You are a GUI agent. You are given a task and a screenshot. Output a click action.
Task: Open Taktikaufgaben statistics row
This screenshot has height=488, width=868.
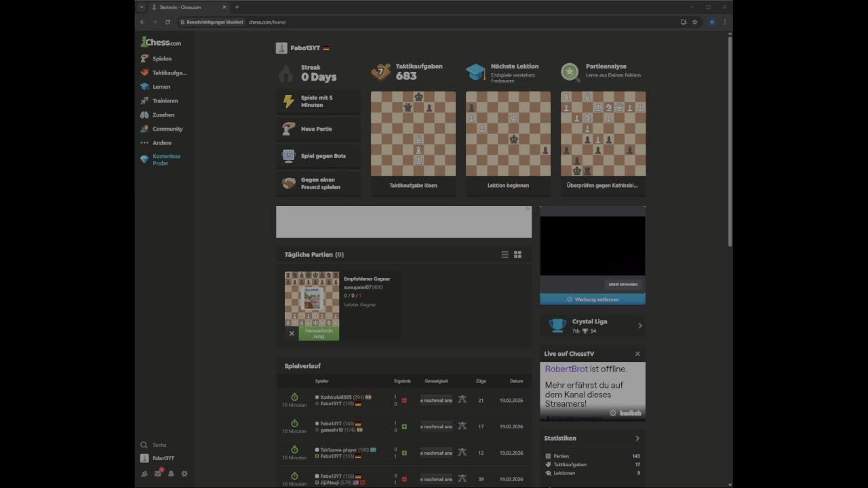click(593, 464)
